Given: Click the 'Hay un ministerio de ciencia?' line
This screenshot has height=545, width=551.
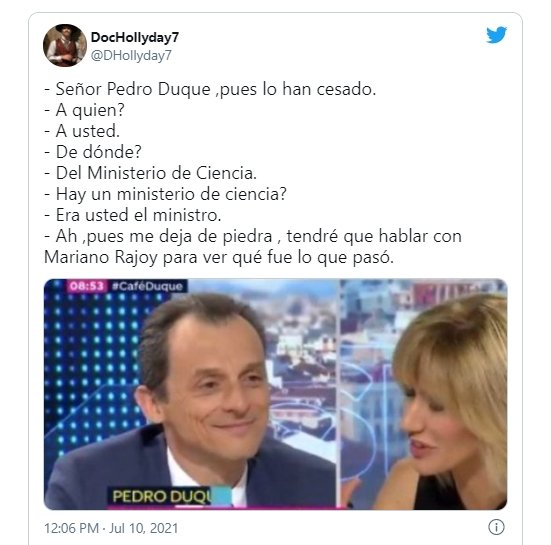Looking at the screenshot, I should pyautogui.click(x=166, y=194).
